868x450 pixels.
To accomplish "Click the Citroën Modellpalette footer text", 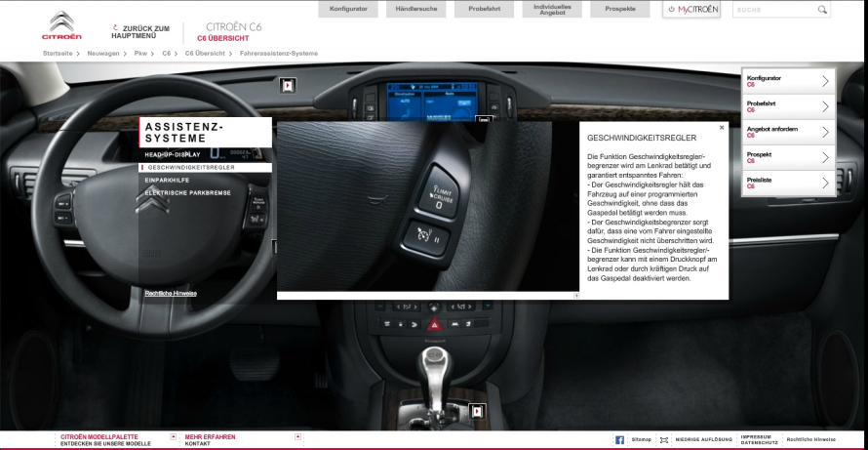I will 99,437.
